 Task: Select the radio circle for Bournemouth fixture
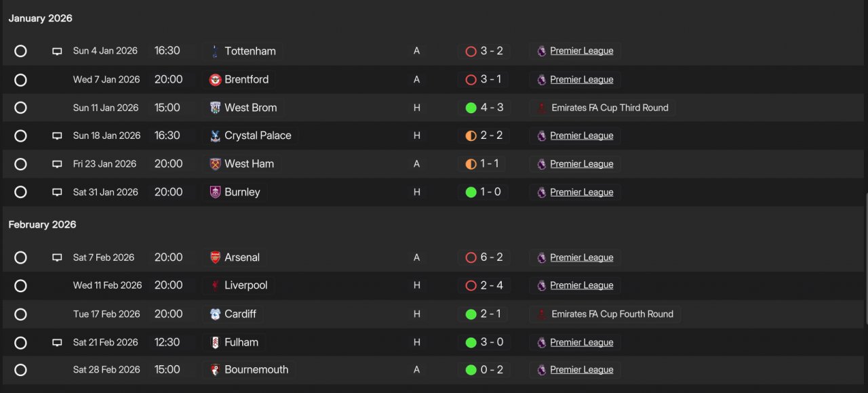[20, 370]
